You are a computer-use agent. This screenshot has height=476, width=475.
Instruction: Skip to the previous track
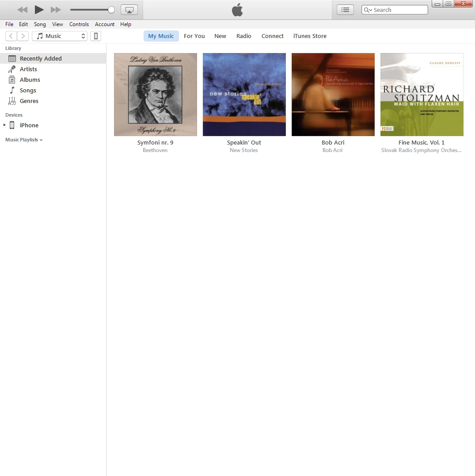pyautogui.click(x=22, y=10)
